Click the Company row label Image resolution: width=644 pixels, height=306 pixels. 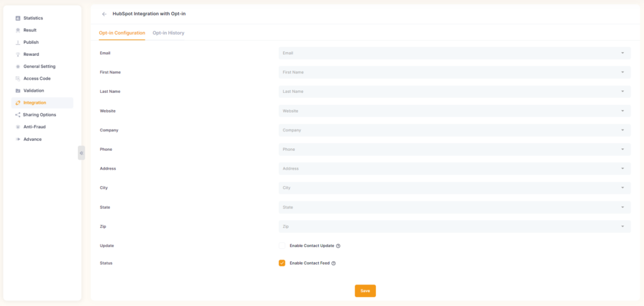(x=109, y=130)
